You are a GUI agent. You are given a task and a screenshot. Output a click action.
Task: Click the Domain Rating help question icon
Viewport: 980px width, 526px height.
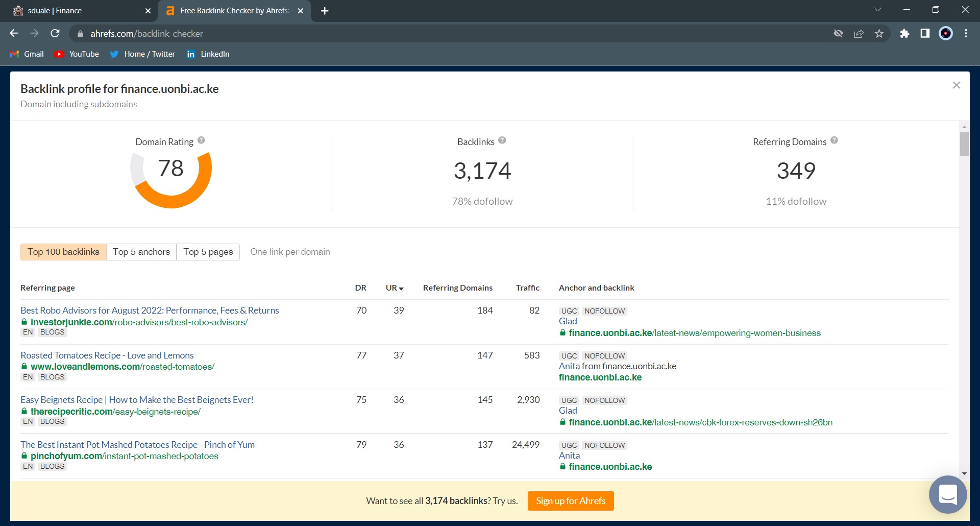tap(201, 140)
